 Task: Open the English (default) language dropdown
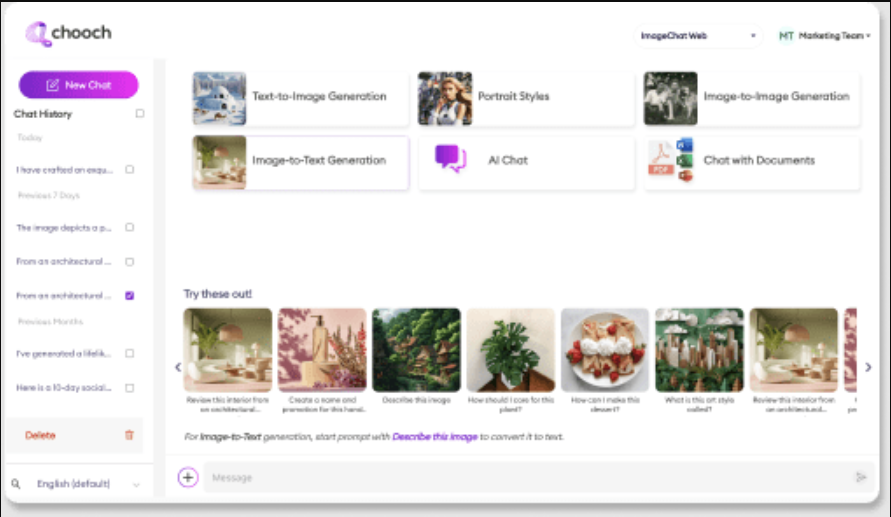pos(88,484)
